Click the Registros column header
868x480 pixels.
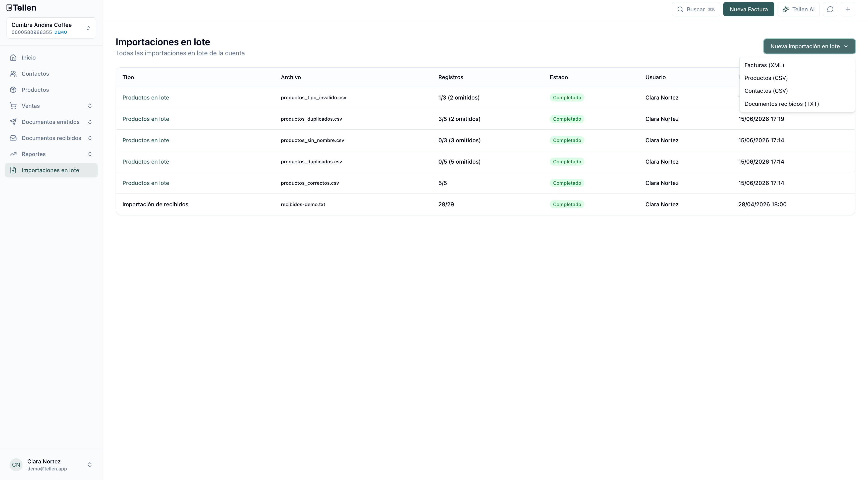[x=451, y=77]
